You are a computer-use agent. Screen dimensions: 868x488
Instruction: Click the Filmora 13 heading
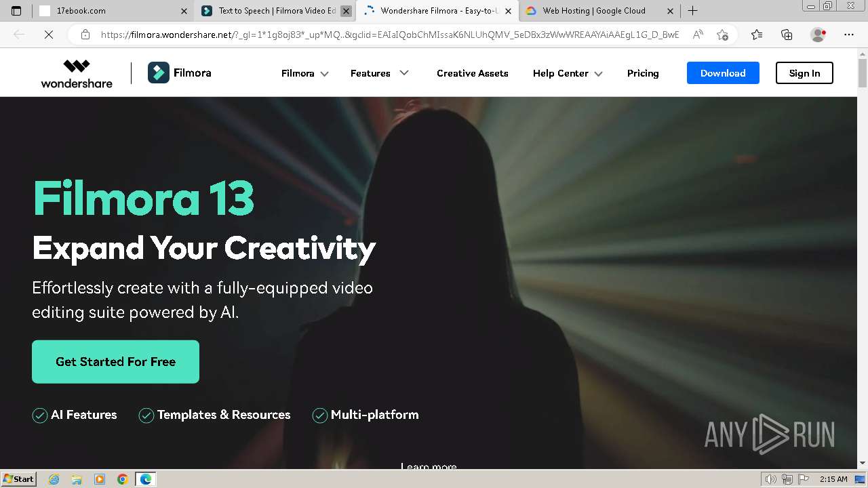[x=143, y=198]
